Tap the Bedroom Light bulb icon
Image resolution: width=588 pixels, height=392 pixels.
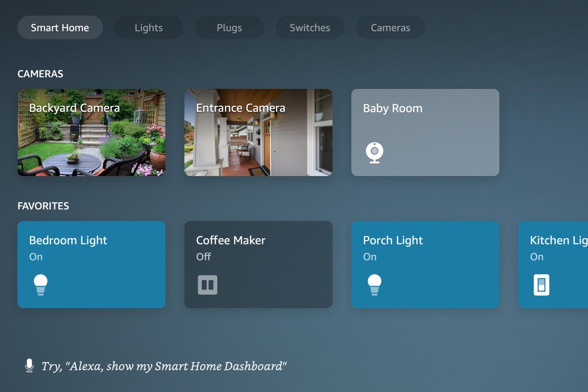click(41, 285)
